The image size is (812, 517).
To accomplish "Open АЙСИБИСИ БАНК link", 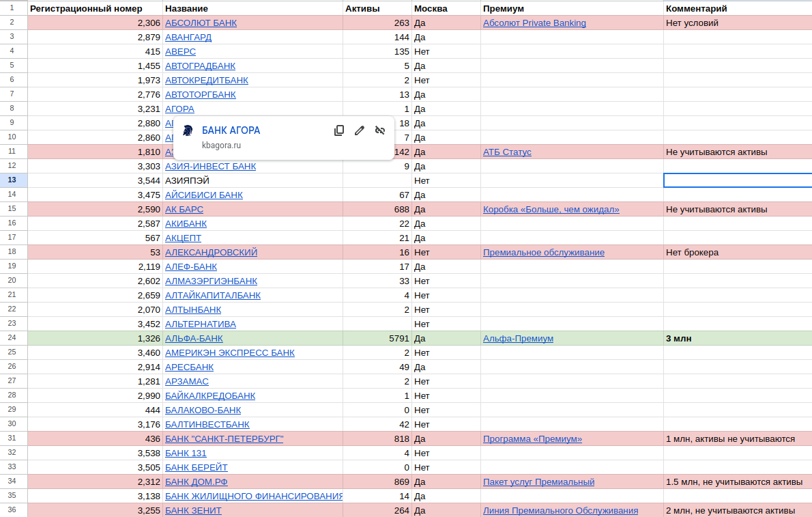I will coord(203,195).
